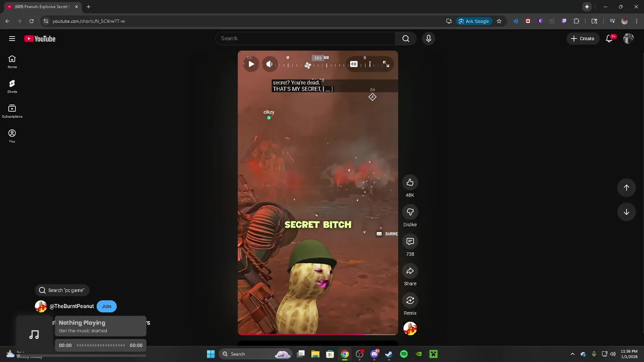644x362 pixels.
Task: Go to the YouTube logo homepage
Action: (x=40, y=39)
